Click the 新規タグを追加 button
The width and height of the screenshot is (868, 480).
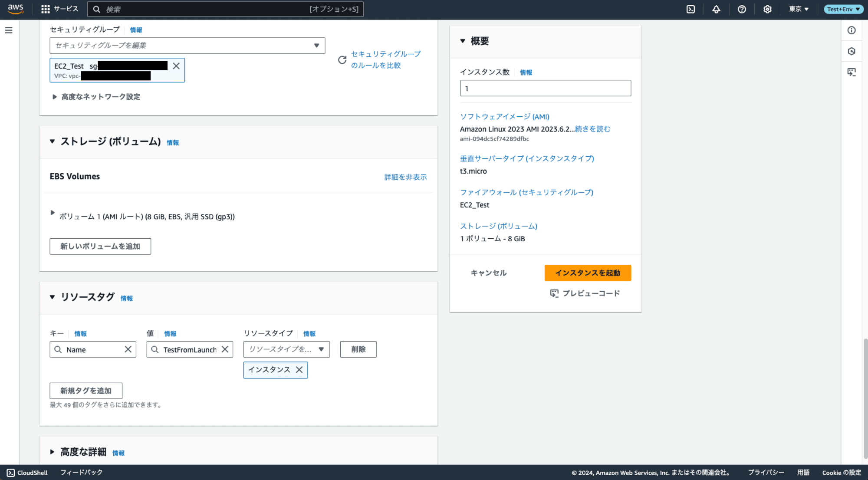pos(86,391)
